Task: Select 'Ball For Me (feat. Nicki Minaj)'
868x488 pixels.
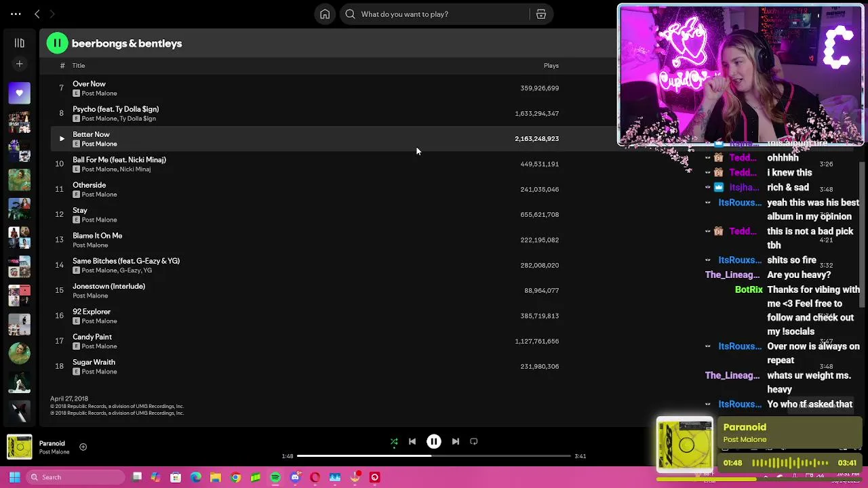Action: click(x=119, y=160)
